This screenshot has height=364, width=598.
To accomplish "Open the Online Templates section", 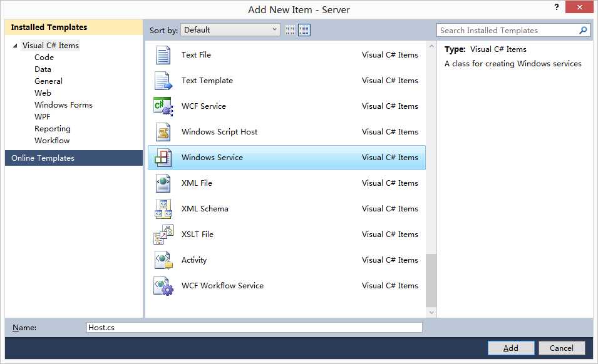I will 74,158.
